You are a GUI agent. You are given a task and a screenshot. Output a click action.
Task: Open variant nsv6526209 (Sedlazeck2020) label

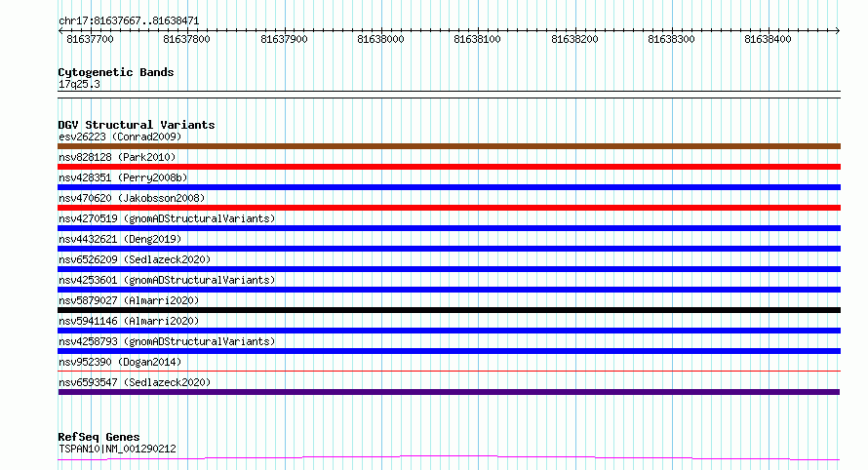pos(135,259)
